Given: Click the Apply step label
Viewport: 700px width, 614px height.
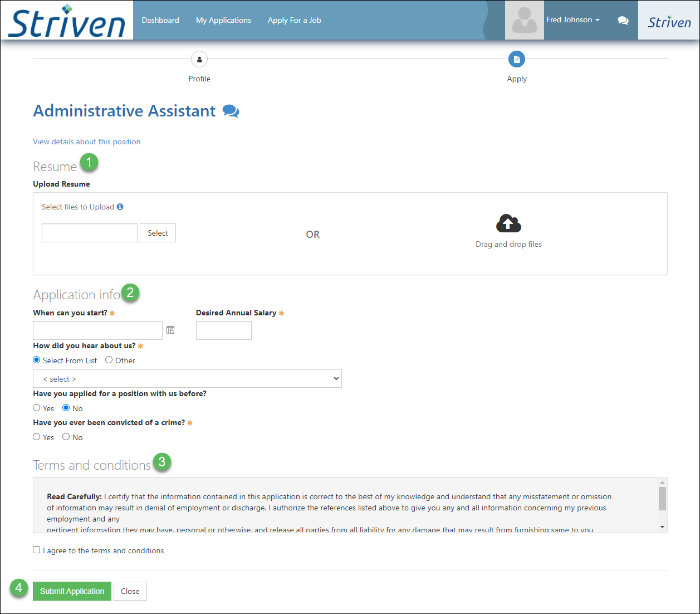Looking at the screenshot, I should coord(517,79).
